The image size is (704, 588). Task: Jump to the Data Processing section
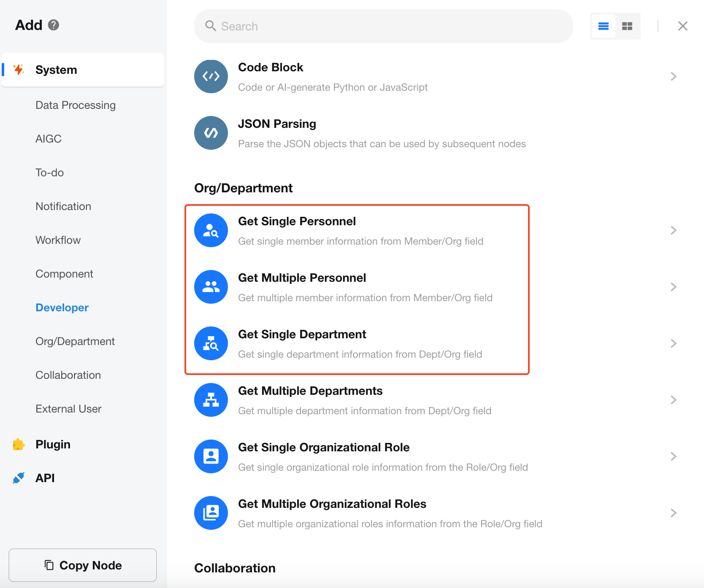point(76,105)
